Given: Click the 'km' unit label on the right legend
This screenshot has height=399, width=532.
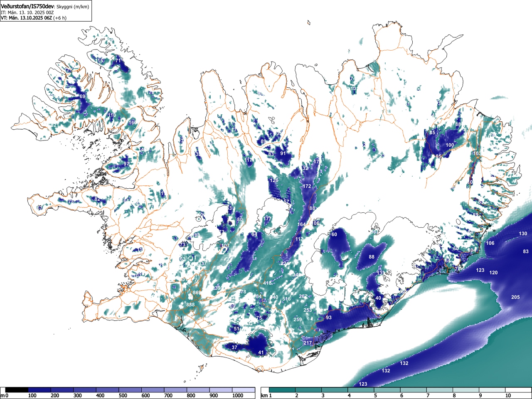Looking at the screenshot, I should 264,396.
